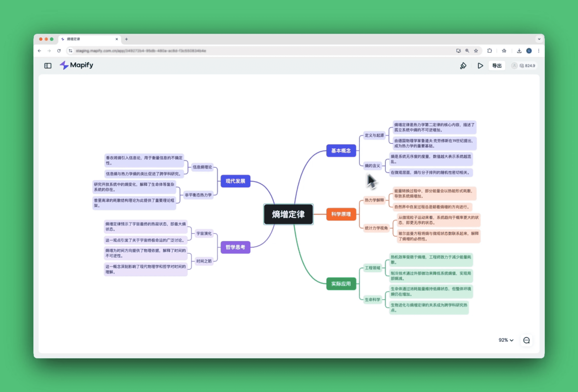Image resolution: width=578 pixels, height=392 pixels.
Task: Open browser downloads icon
Action: [x=519, y=51]
